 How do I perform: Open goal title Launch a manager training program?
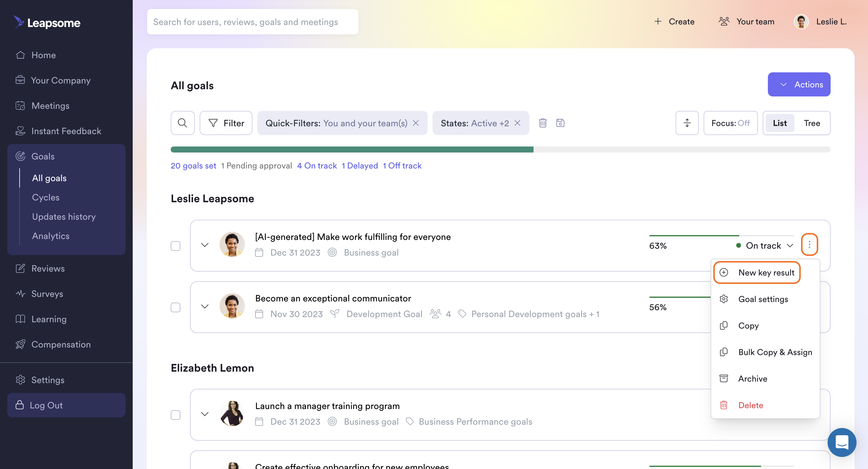pos(327,406)
